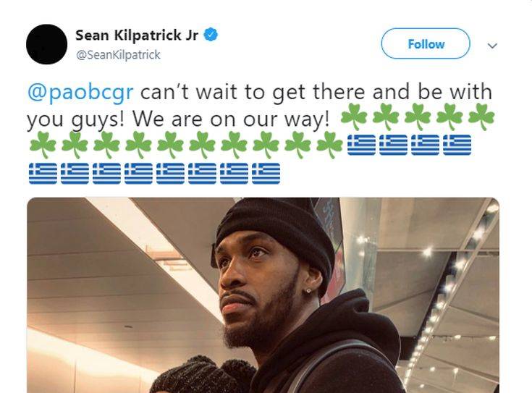532x393 pixels.
Task: Click first Greek flag right after the shamrocks
Action: click(361, 145)
